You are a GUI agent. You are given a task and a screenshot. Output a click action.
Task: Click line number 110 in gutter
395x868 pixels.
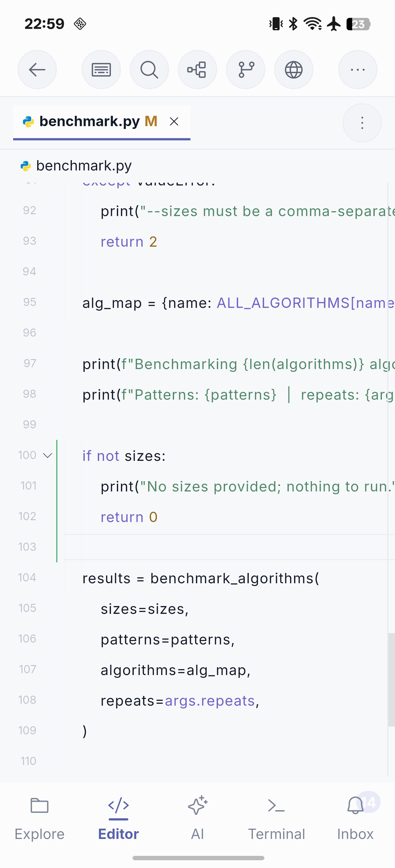click(x=28, y=761)
